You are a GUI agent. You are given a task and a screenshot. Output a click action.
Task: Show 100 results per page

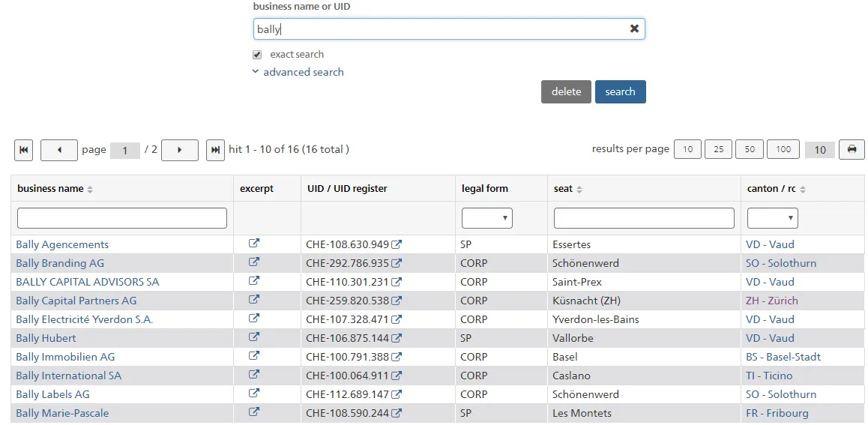tap(783, 149)
